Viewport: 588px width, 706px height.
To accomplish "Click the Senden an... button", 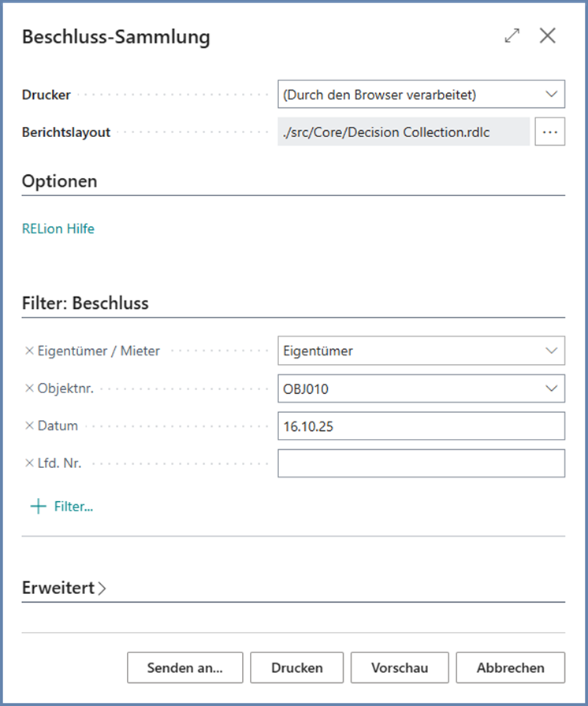I will pyautogui.click(x=184, y=667).
